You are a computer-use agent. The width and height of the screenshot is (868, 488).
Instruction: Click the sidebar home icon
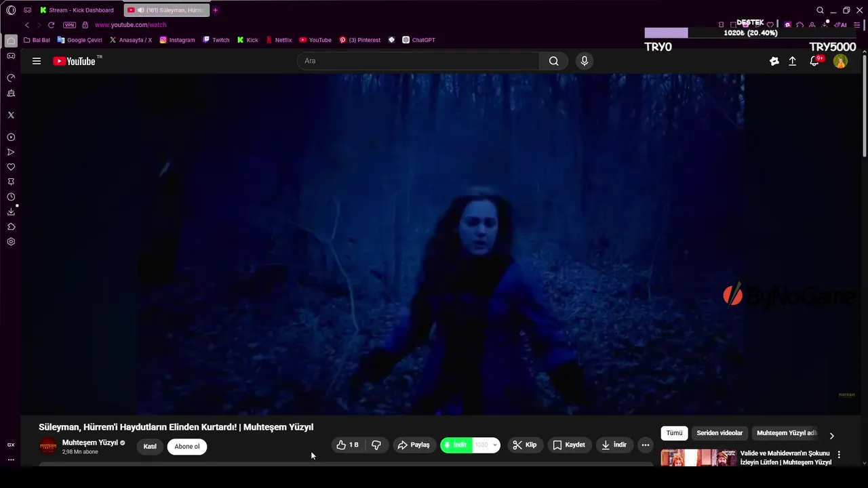pos(11,41)
